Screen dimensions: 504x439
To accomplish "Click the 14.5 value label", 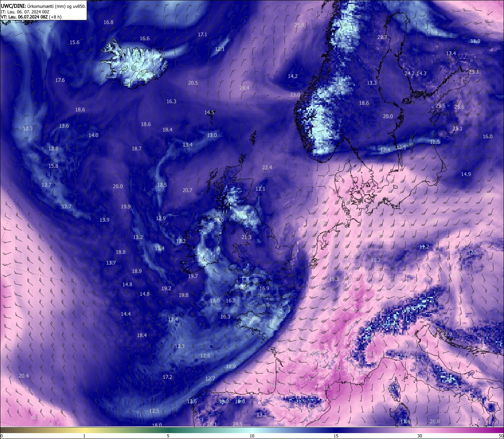I will click(x=209, y=113).
